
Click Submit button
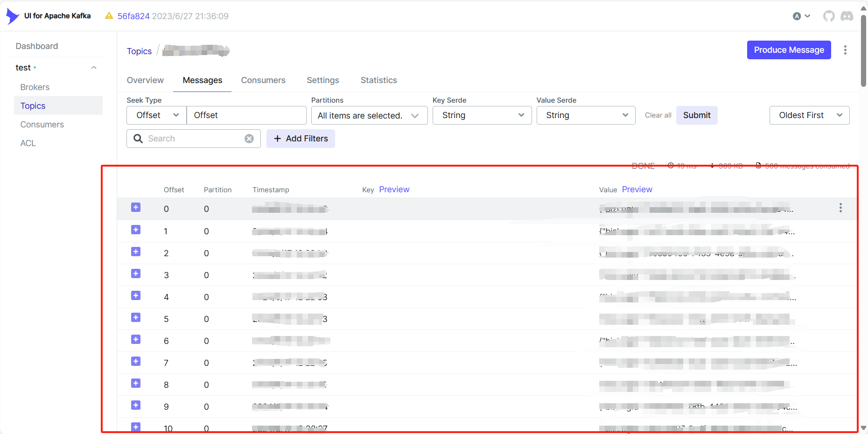[x=697, y=115]
